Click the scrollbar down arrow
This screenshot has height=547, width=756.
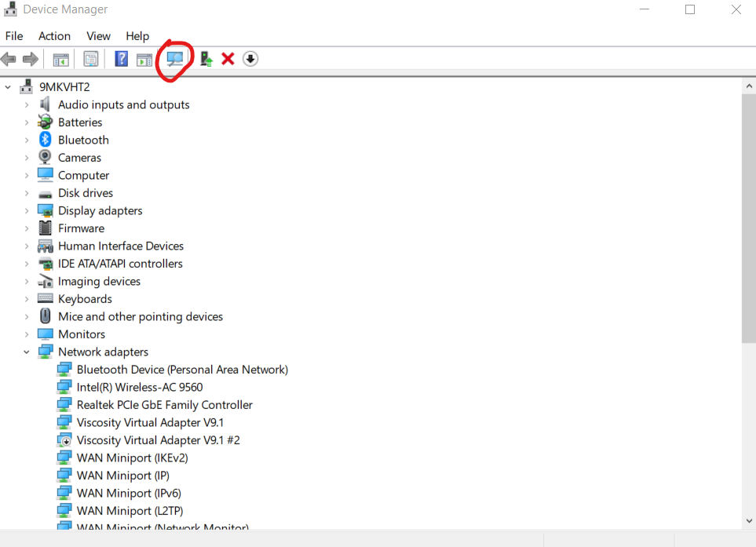click(749, 520)
